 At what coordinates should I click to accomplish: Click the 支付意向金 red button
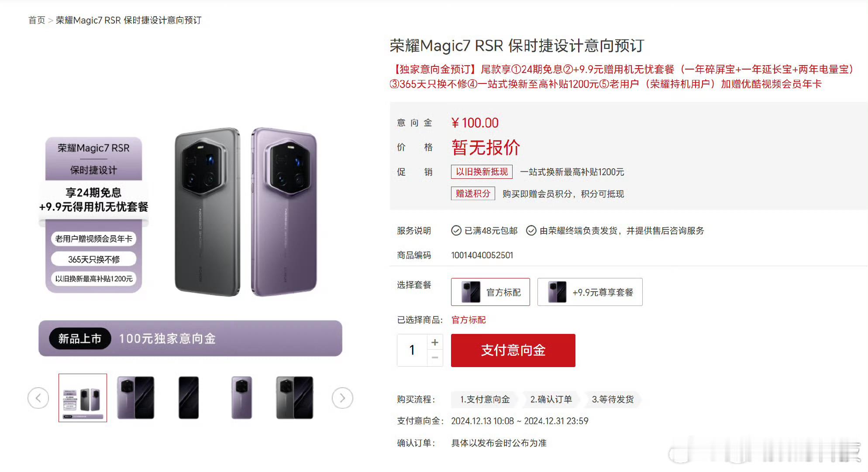(513, 351)
